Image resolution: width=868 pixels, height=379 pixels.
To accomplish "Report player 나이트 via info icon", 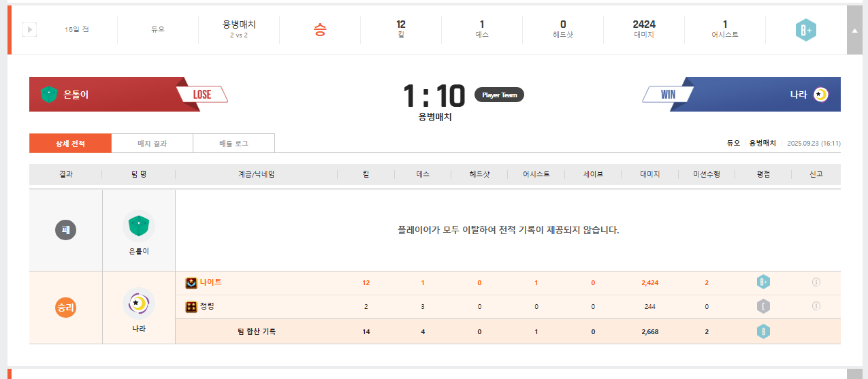I will click(x=816, y=282).
